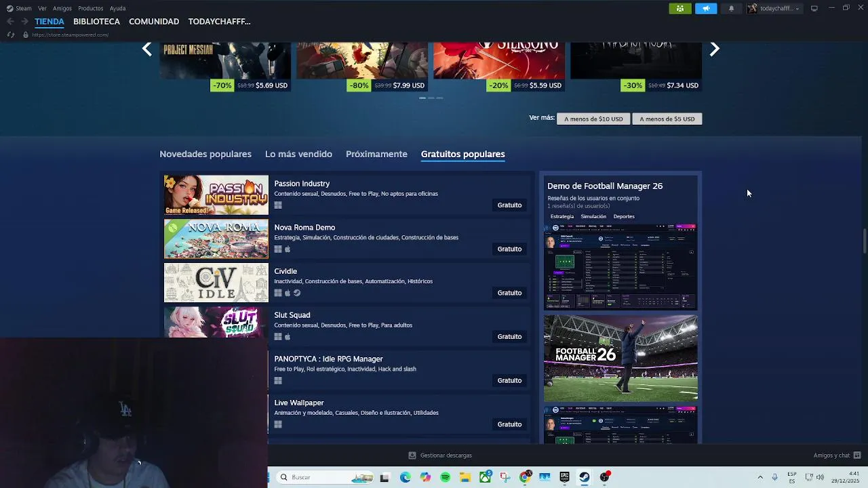
Task: Open the Ayuda menu
Action: coord(117,8)
